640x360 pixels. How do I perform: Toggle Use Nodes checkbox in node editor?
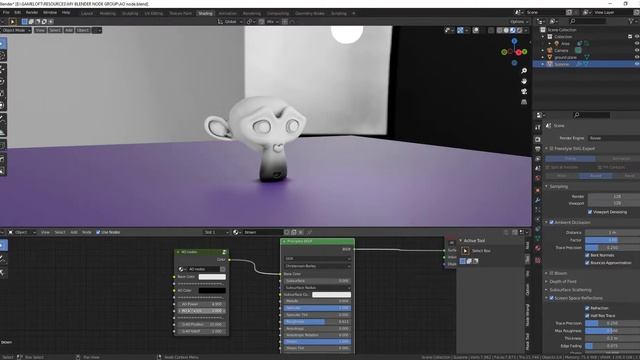click(x=98, y=232)
